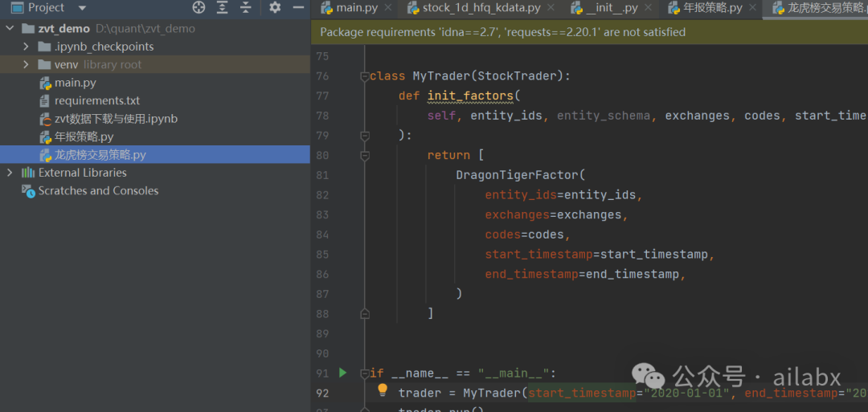
Task: Click the .ipynb_checkpoints folder icon
Action: tap(45, 47)
